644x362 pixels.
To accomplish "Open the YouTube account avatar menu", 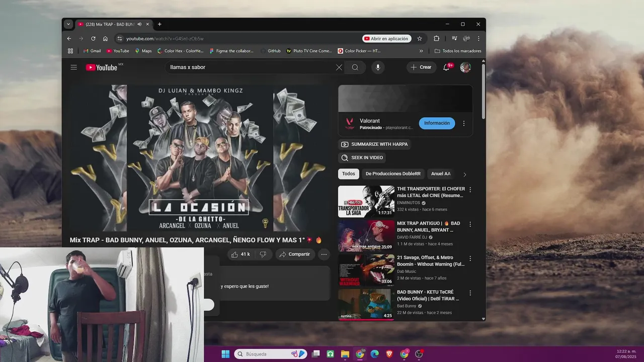I will (x=465, y=67).
